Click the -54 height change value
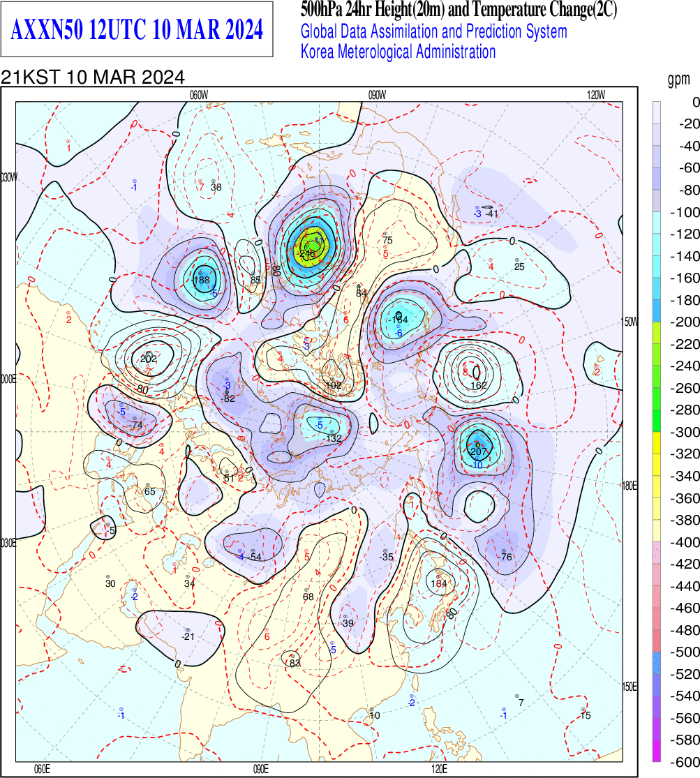 pyautogui.click(x=254, y=557)
